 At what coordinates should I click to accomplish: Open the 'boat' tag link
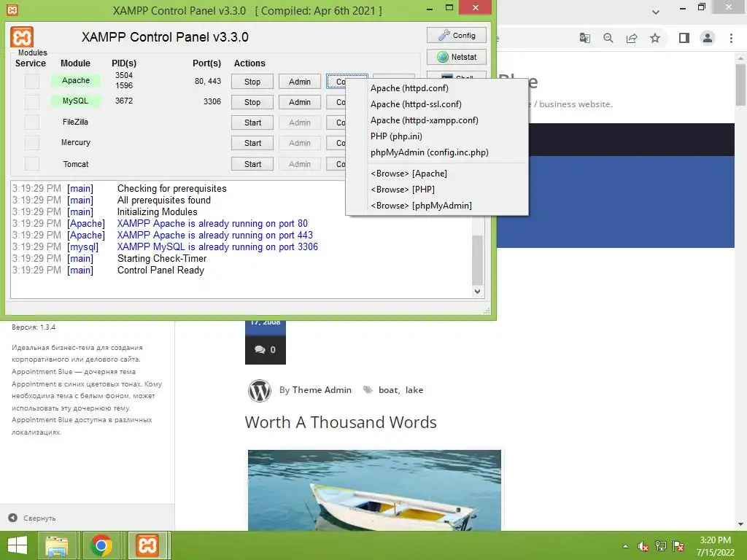tap(388, 390)
